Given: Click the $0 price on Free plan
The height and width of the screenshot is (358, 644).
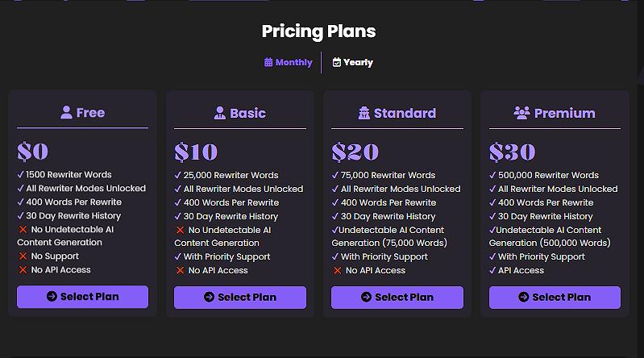Looking at the screenshot, I should 33,152.
